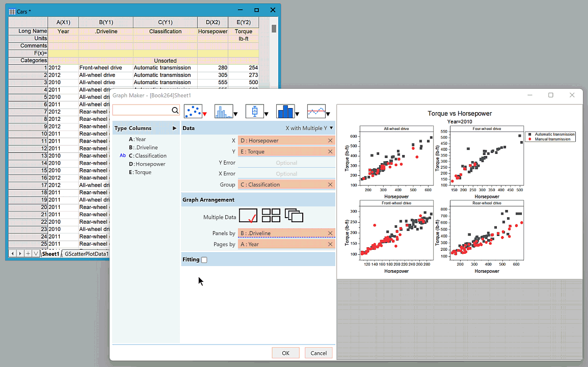Enable the Fitting checkbox
Screen dimensions: 588x367
(x=204, y=260)
